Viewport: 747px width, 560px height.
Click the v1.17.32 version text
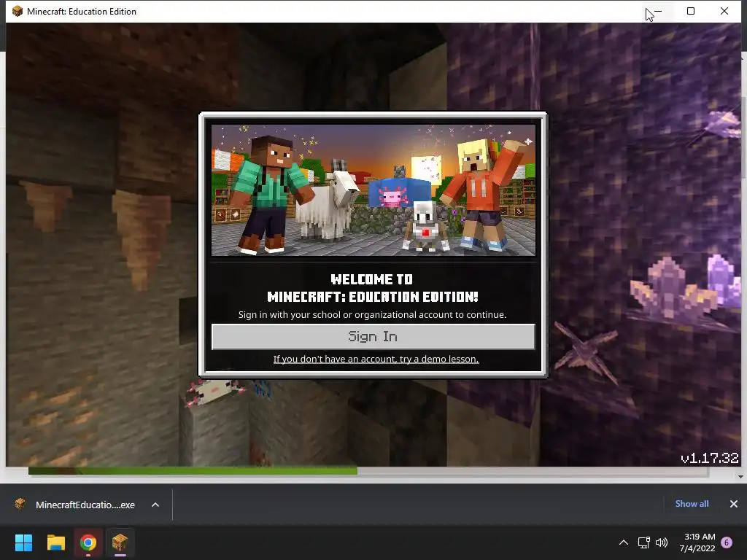pyautogui.click(x=709, y=458)
